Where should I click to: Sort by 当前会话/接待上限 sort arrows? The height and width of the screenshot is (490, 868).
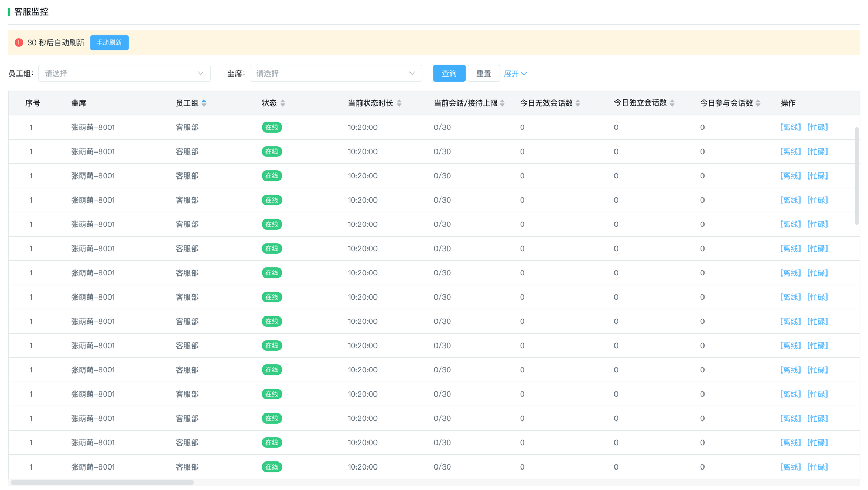[502, 103]
